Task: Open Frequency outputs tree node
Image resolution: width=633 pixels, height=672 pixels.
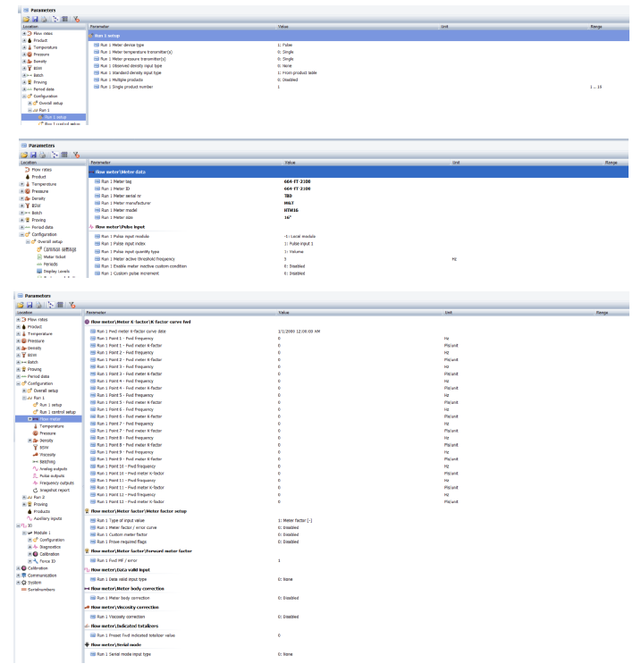Action: (x=56, y=483)
